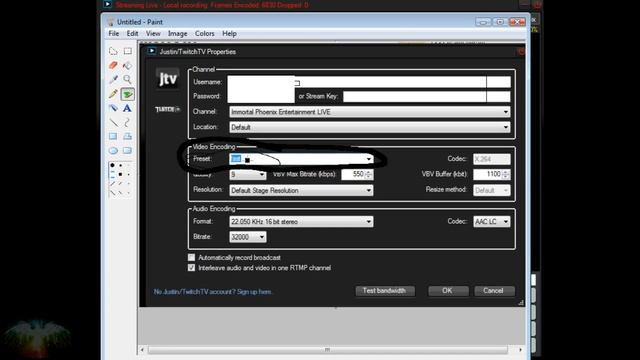Image resolution: width=640 pixels, height=360 pixels.
Task: Open the Resolution dropdown Default Stage Resolution
Action: [301, 190]
